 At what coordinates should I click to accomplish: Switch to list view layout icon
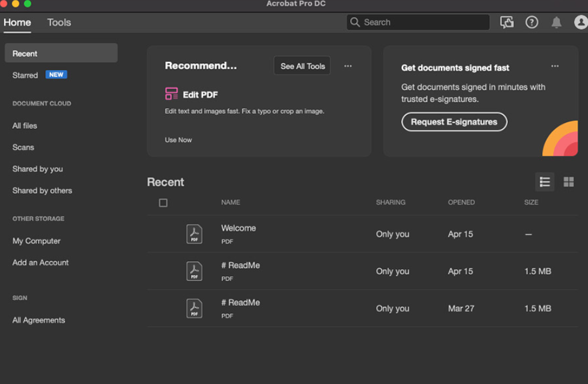point(545,182)
